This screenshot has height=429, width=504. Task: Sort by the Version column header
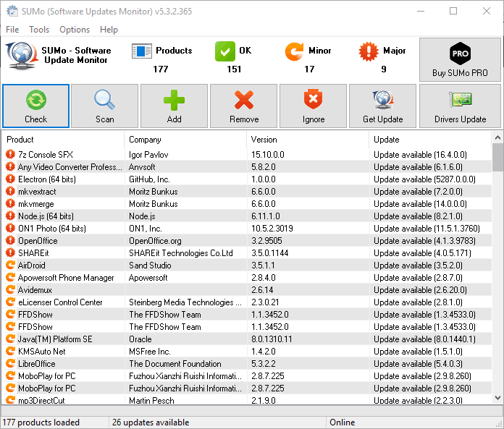[308, 140]
